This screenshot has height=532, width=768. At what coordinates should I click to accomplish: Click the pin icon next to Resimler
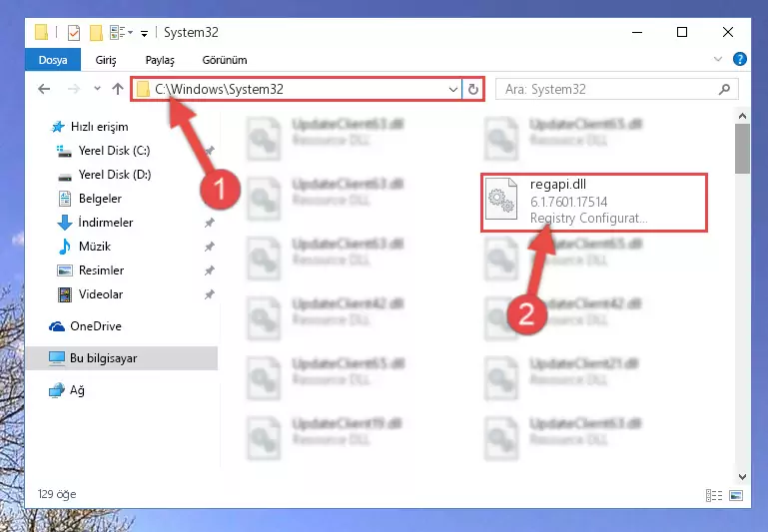coord(209,270)
